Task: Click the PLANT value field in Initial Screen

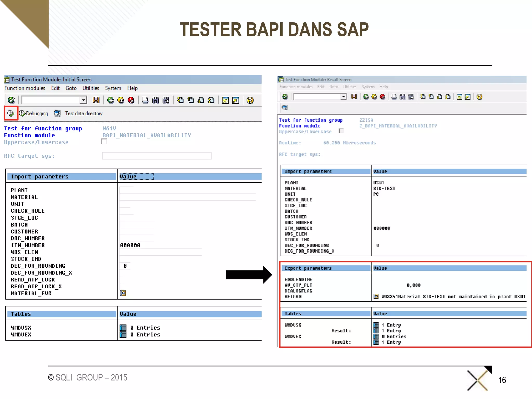Action: pyautogui.click(x=127, y=190)
